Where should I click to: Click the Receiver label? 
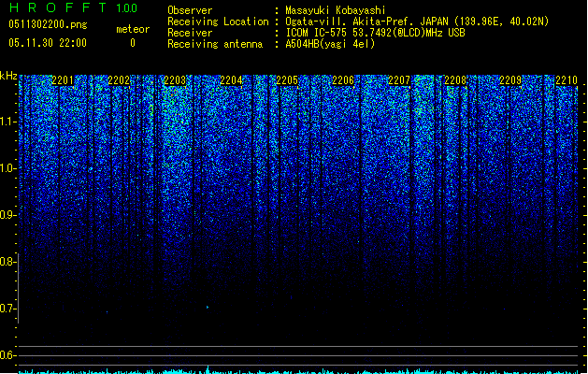coord(190,33)
